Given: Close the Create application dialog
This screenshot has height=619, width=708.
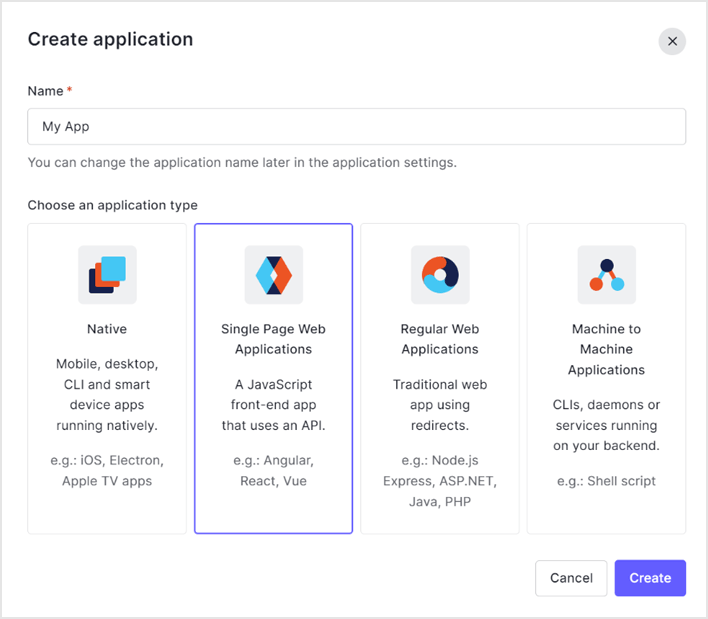Looking at the screenshot, I should click(x=672, y=41).
